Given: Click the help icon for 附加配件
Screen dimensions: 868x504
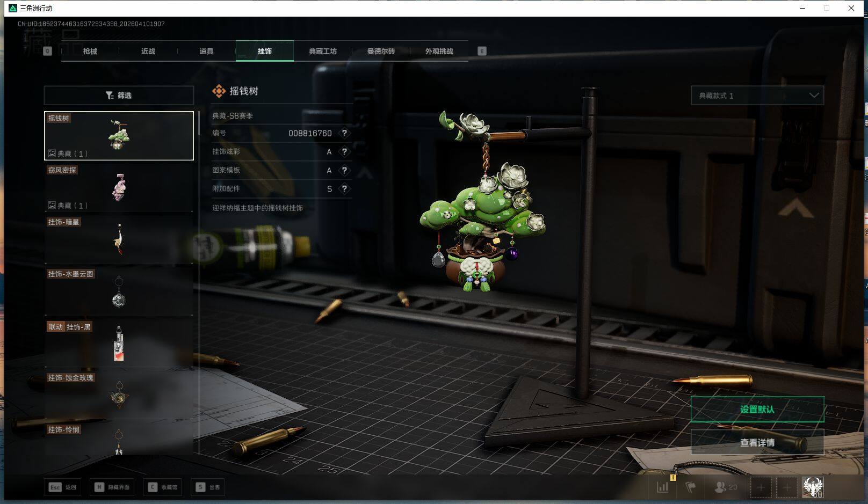Looking at the screenshot, I should [344, 189].
